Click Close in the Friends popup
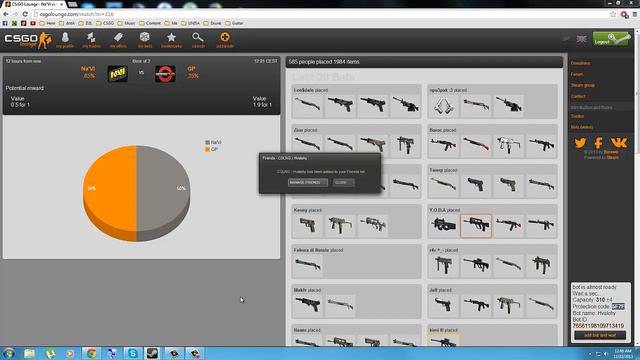 [x=343, y=182]
